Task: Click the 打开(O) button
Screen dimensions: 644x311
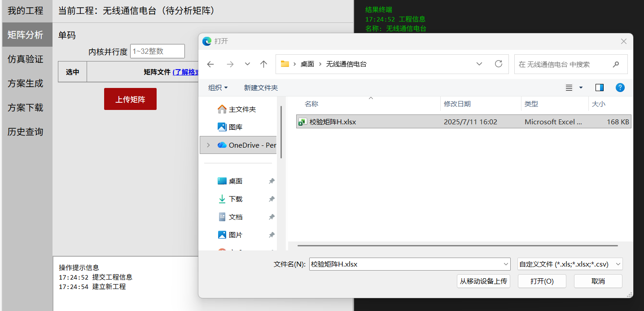Action: coord(542,281)
